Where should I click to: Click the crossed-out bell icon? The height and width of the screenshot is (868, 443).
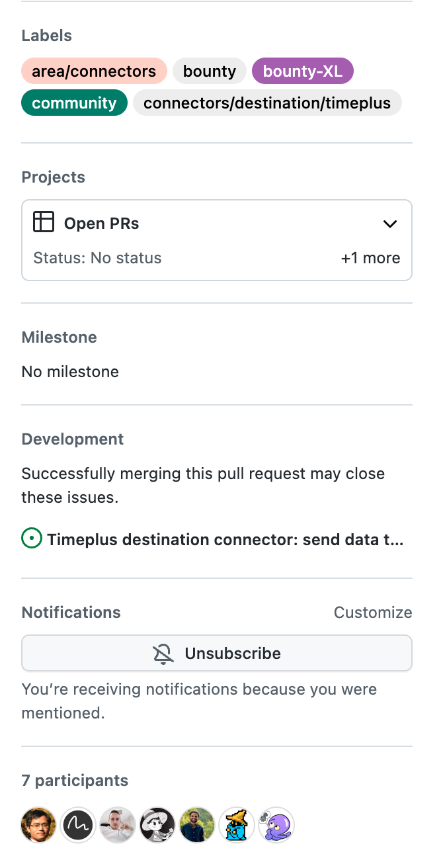point(163,654)
